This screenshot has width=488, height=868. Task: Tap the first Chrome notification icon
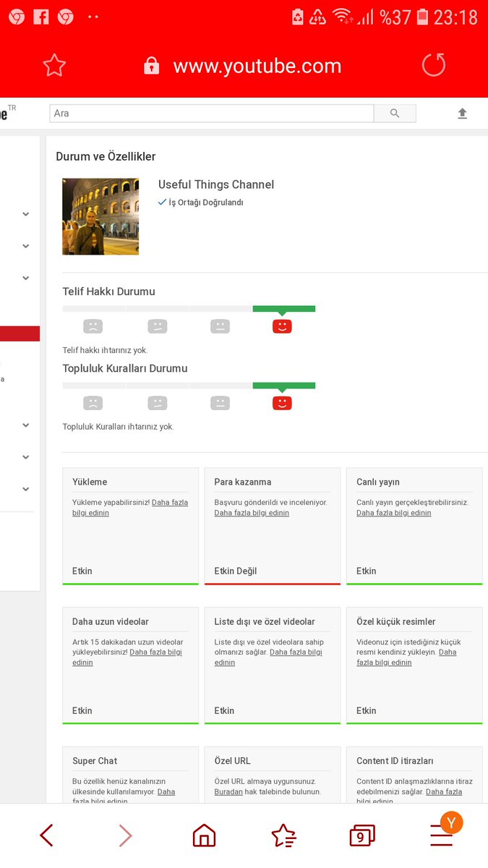coord(16,17)
